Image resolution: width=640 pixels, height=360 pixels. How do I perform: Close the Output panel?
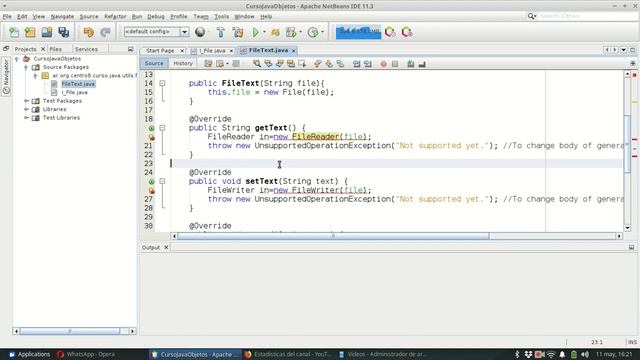[x=166, y=247]
